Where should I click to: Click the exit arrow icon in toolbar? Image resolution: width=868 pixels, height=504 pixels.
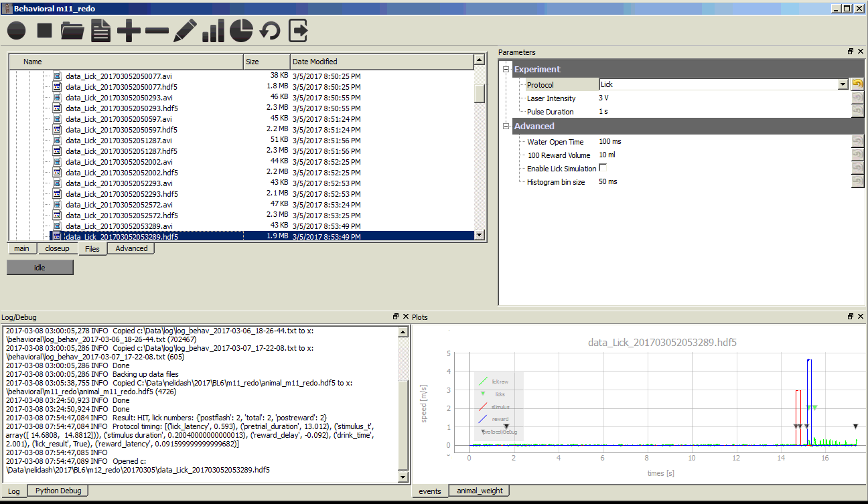point(298,31)
